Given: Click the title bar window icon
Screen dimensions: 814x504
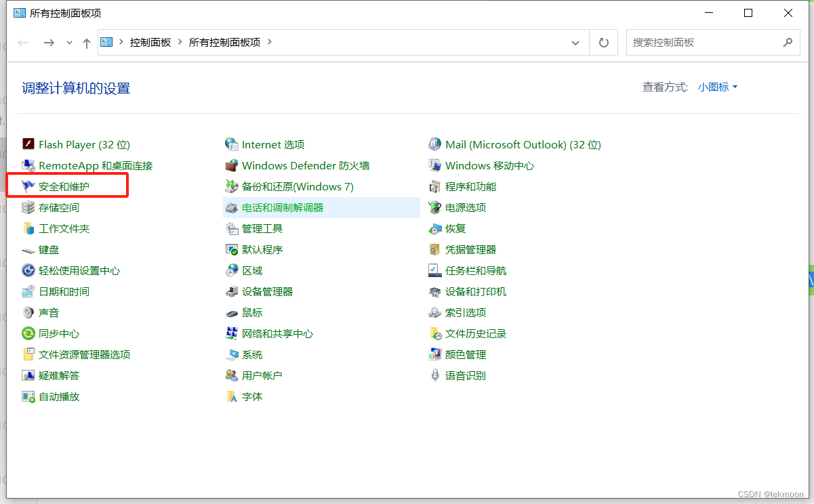Looking at the screenshot, I should pyautogui.click(x=19, y=13).
